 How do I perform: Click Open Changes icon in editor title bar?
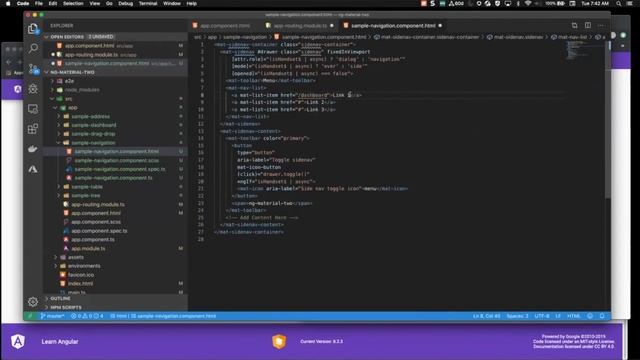tap(574, 25)
